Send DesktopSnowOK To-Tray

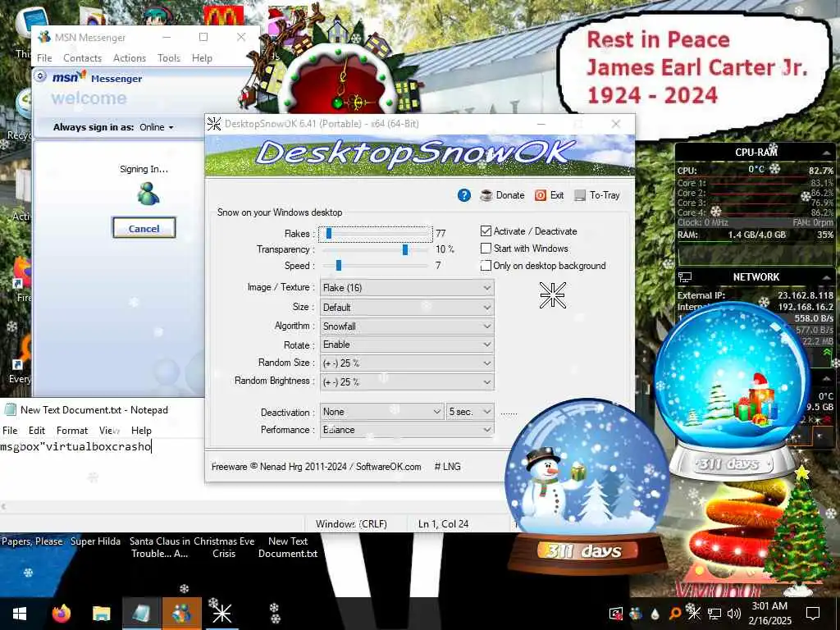click(597, 195)
